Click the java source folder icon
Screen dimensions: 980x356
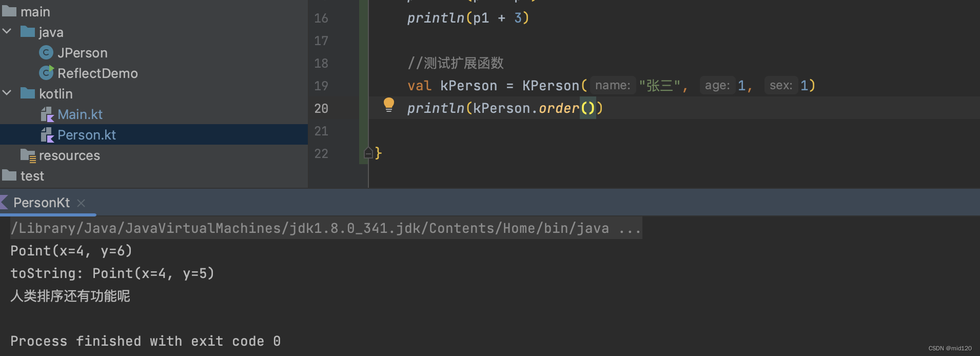point(28,32)
